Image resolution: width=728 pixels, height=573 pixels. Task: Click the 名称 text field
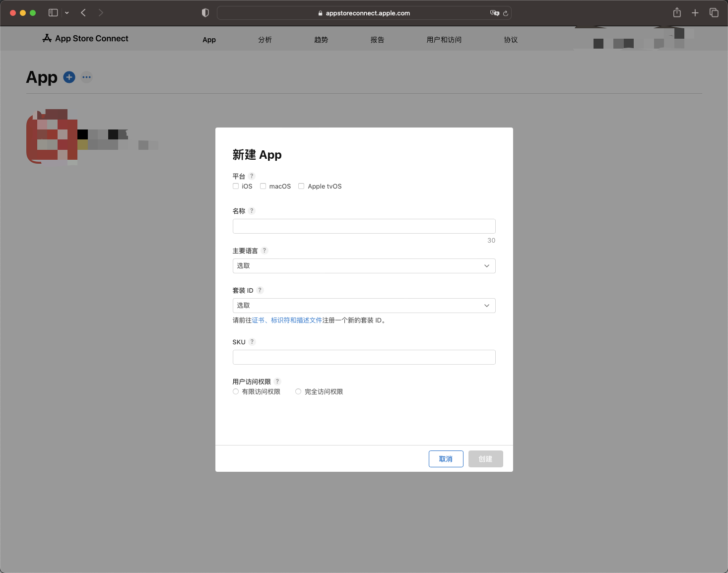[x=364, y=226]
